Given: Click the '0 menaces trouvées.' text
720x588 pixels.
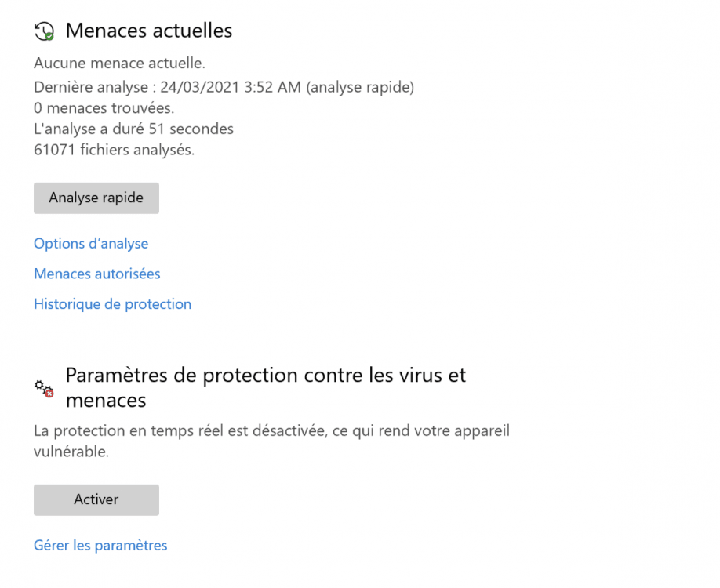Looking at the screenshot, I should [x=104, y=107].
